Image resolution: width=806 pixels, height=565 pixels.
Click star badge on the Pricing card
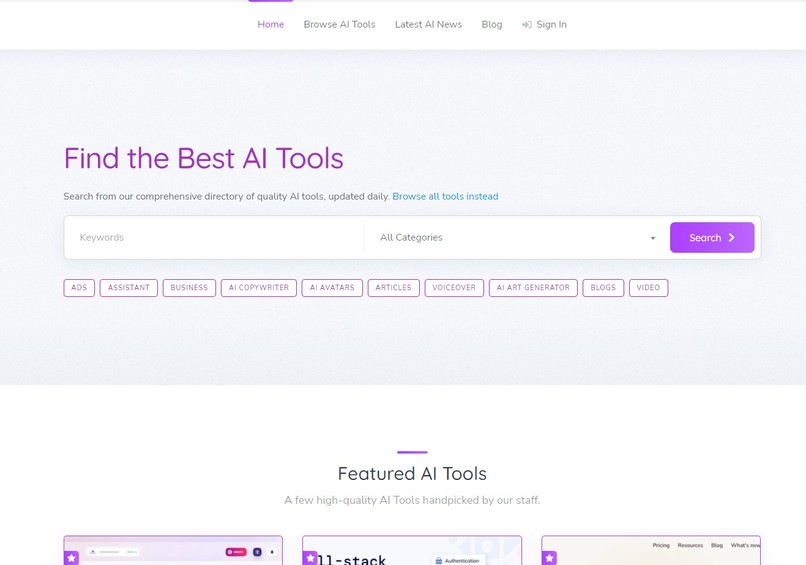[549, 558]
